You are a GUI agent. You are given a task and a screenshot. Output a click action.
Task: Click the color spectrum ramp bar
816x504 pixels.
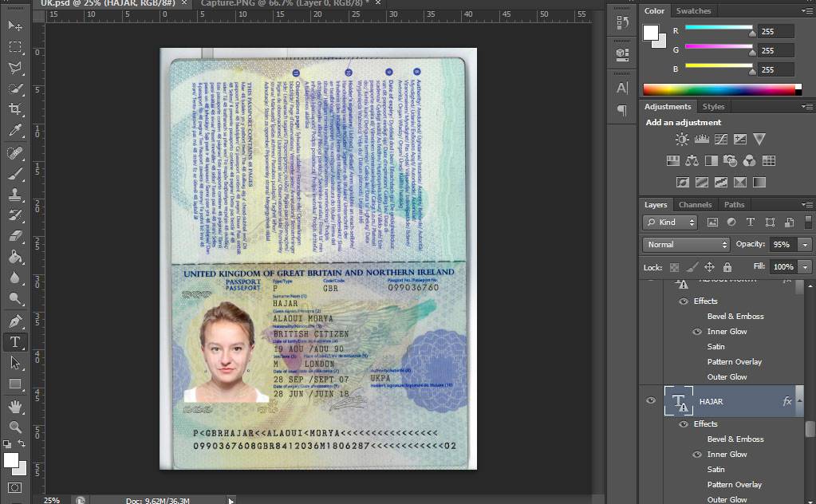(722, 89)
